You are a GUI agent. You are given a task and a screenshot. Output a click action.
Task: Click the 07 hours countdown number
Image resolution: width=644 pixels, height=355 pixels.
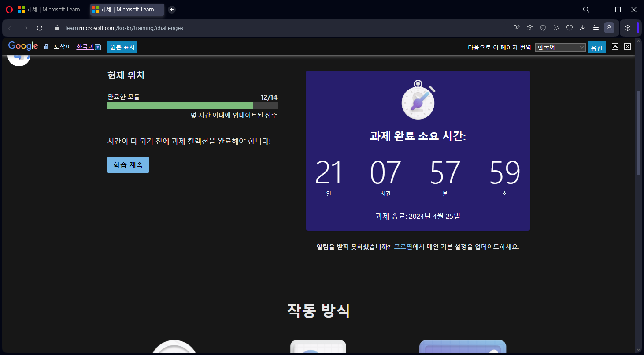pyautogui.click(x=385, y=172)
